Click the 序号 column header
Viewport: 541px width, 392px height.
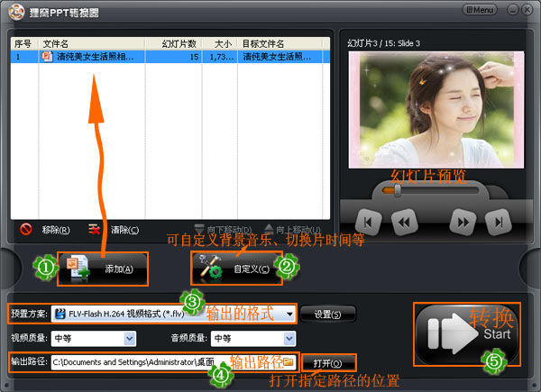tap(24, 44)
